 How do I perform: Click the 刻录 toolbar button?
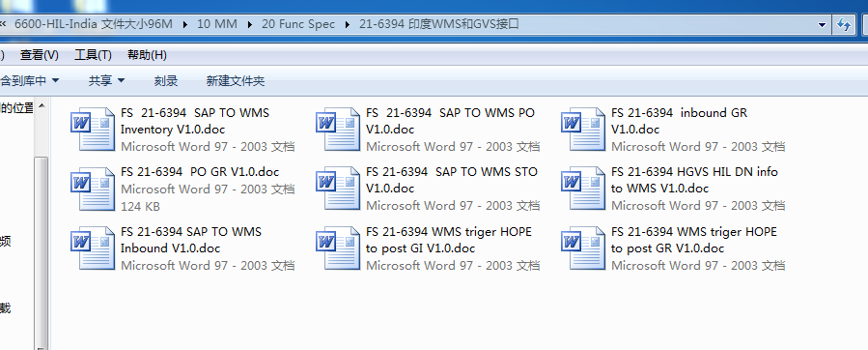click(165, 81)
